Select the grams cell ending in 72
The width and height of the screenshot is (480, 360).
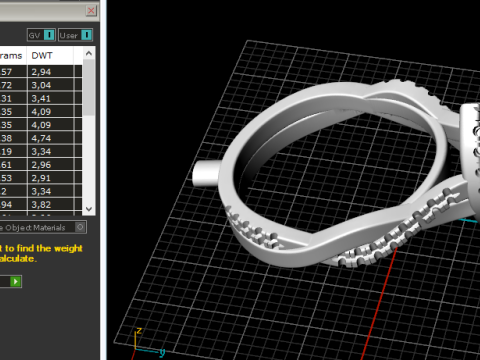click(x=13, y=85)
